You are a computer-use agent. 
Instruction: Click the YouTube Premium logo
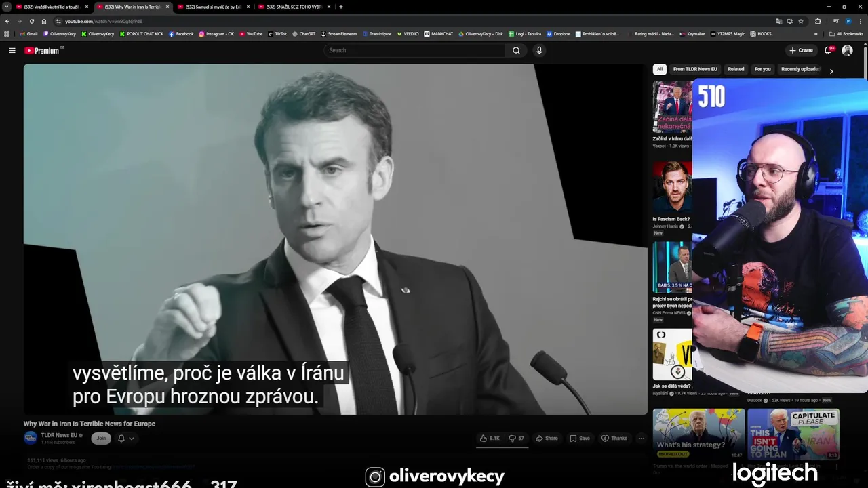[42, 50]
